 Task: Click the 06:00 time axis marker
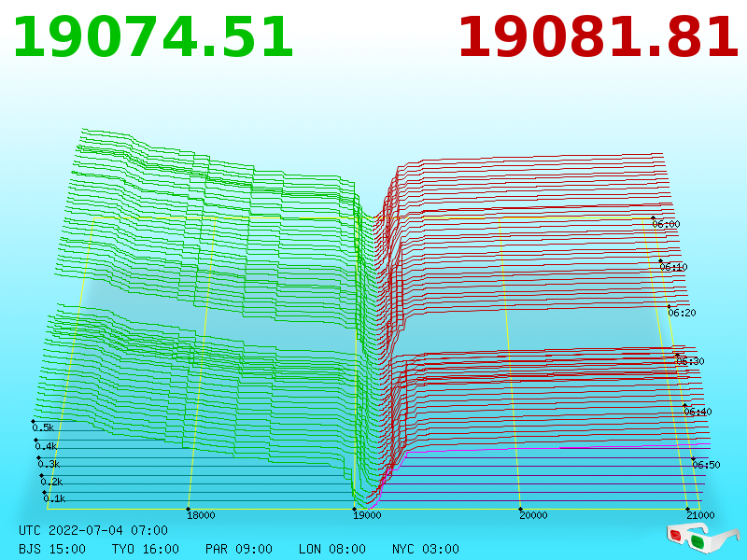pos(666,224)
